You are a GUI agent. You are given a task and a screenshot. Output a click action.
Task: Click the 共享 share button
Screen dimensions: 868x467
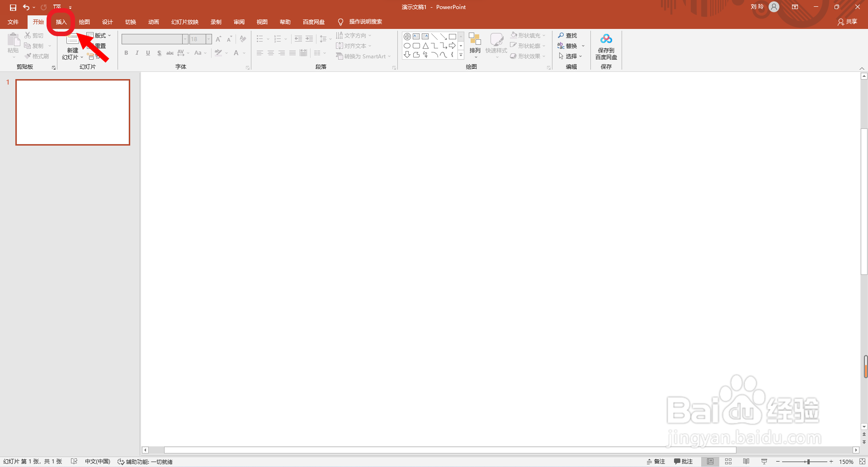tap(847, 22)
